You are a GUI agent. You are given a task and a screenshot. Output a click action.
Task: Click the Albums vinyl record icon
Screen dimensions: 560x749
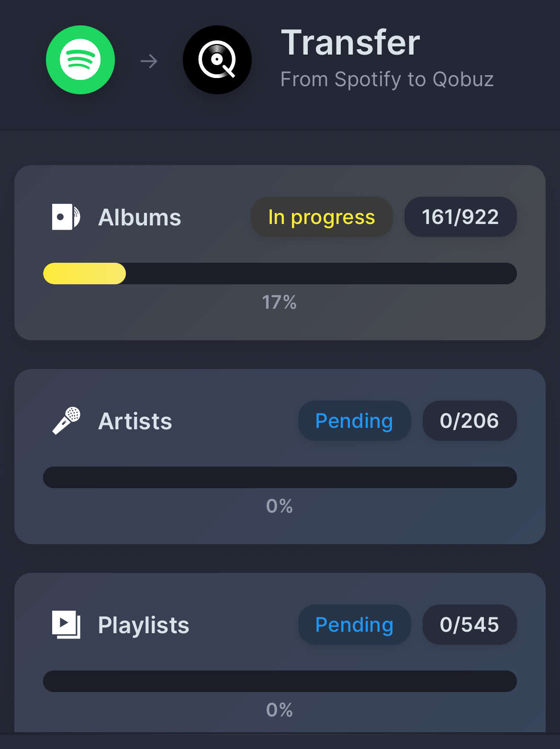coord(66,217)
